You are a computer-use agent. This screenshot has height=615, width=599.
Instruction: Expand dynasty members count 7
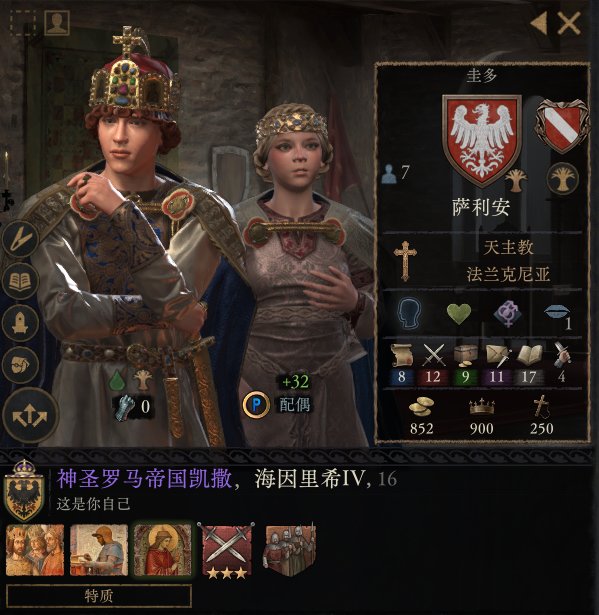pos(396,173)
